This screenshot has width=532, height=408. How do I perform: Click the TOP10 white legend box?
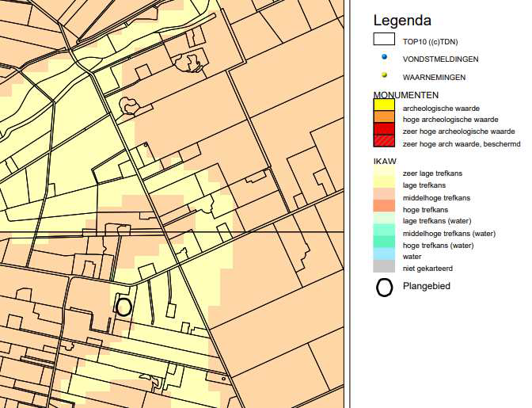(384, 39)
